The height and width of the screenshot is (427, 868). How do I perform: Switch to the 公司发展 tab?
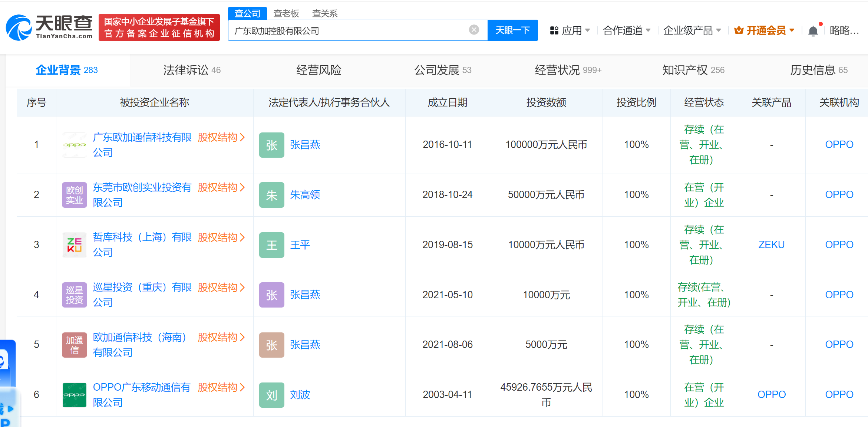coord(443,70)
